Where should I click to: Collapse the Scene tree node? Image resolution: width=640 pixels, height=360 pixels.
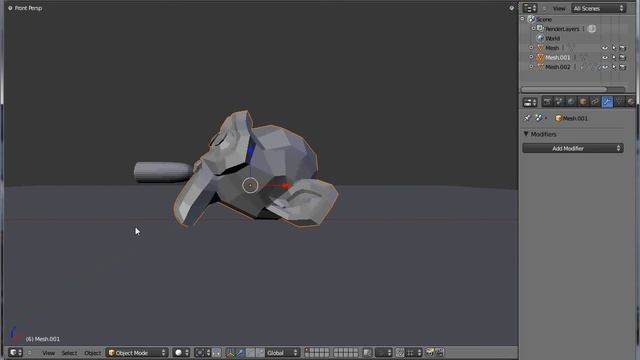522,19
